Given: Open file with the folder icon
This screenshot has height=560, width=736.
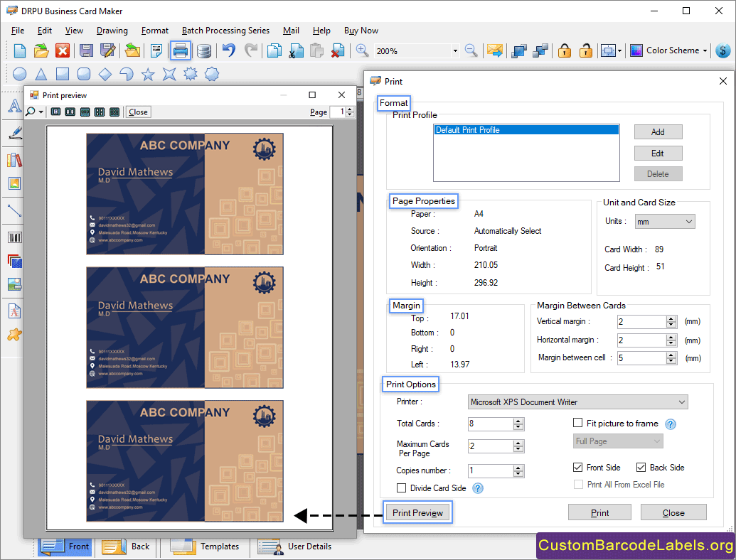Looking at the screenshot, I should (x=41, y=50).
